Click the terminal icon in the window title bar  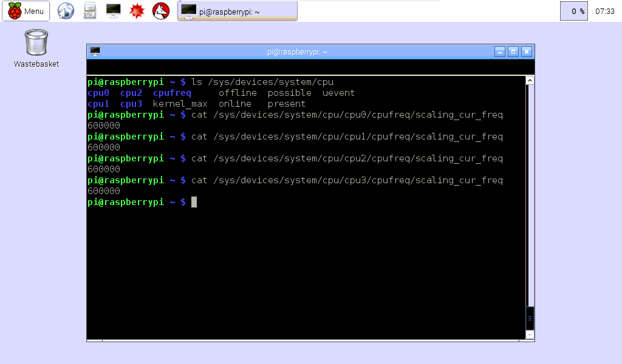click(x=94, y=52)
